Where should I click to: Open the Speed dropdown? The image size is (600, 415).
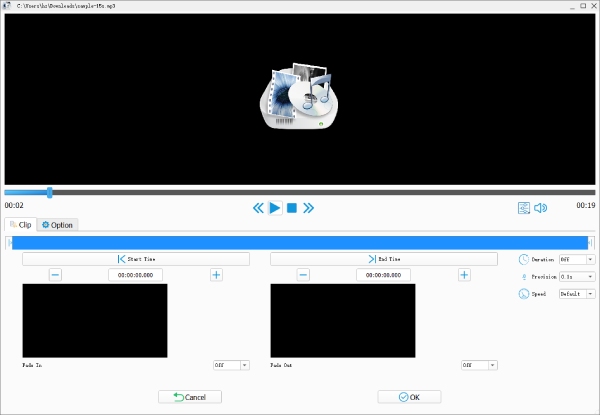(x=577, y=294)
